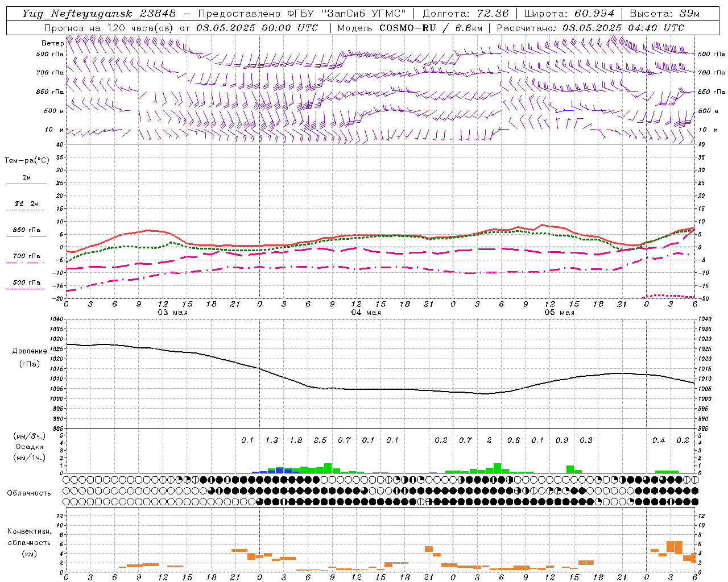Click the solid 2м temperature legend line
This screenshot has width=728, height=582.
tap(26, 184)
